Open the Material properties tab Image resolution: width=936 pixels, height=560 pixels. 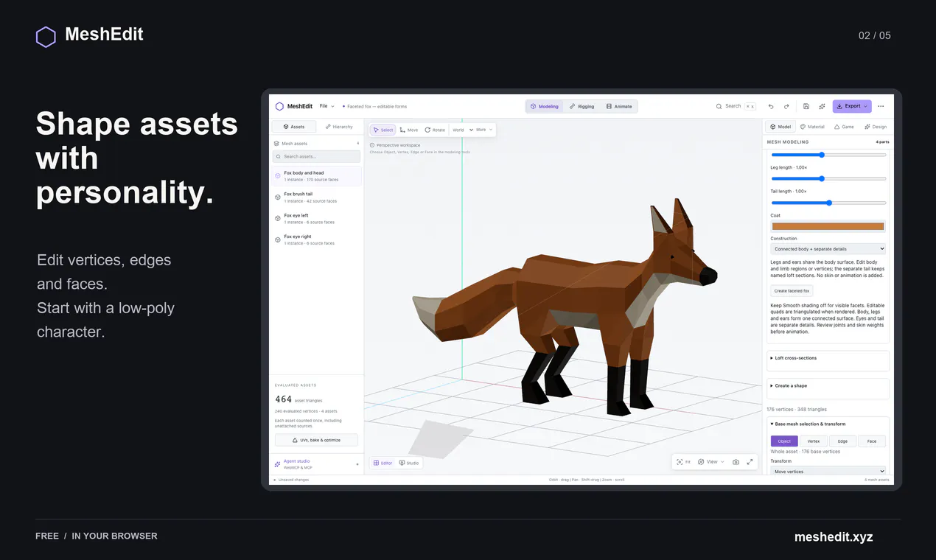click(812, 127)
